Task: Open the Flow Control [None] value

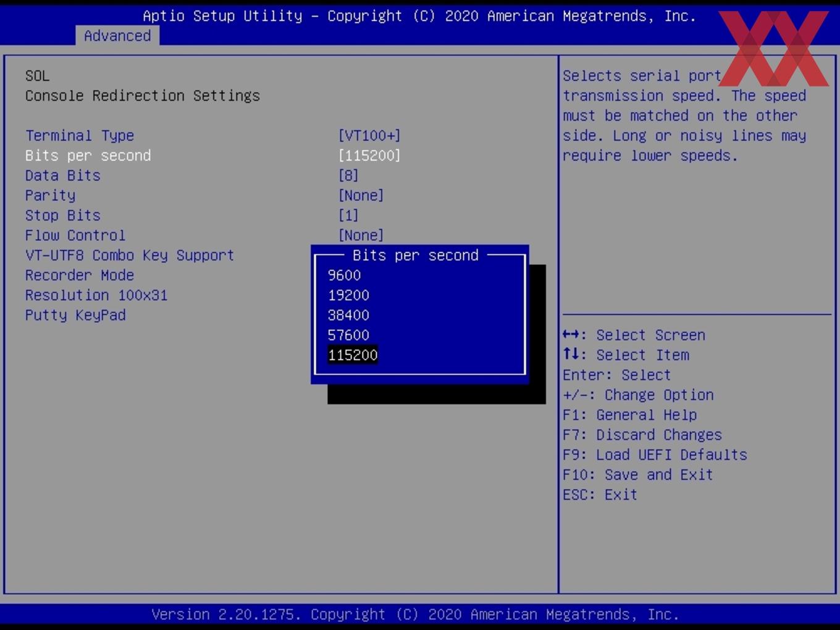Action: click(361, 235)
